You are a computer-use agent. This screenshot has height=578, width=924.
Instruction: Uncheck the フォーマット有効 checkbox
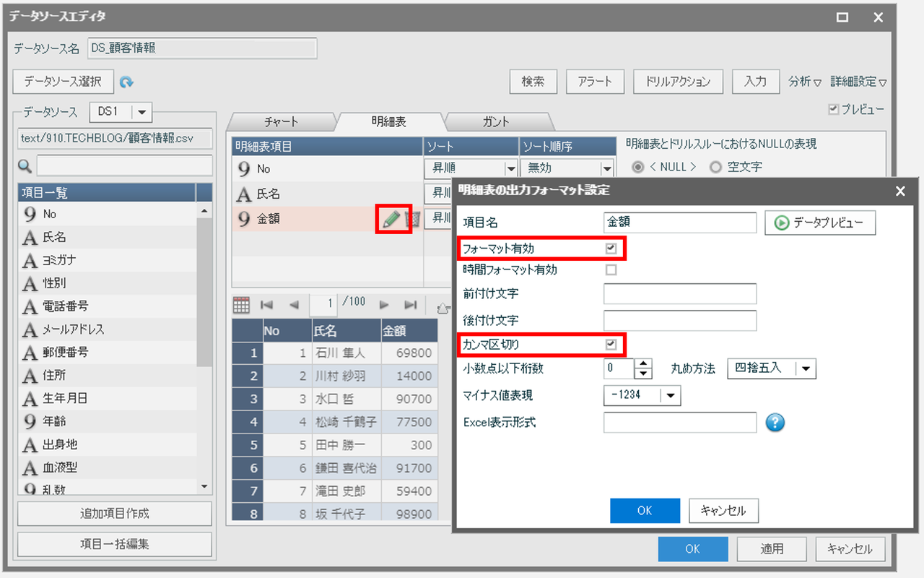click(x=611, y=249)
